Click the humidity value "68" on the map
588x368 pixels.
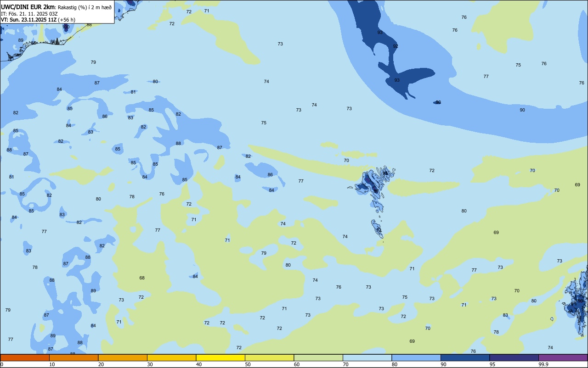pos(142,278)
